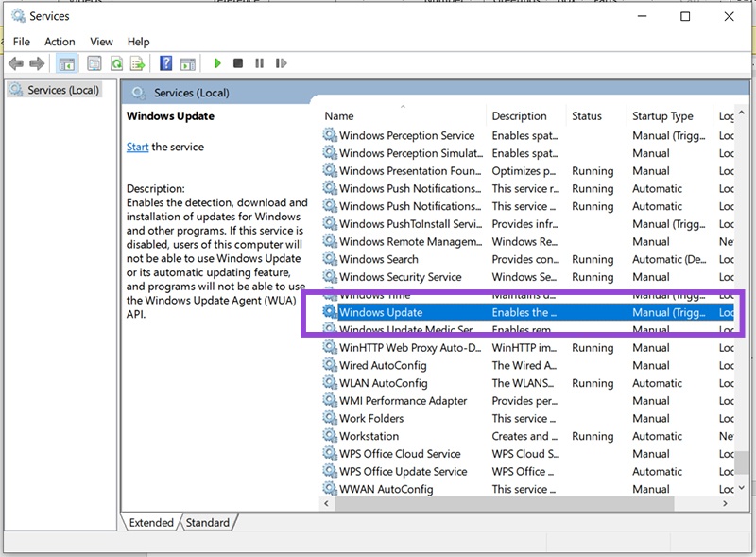Image resolution: width=756 pixels, height=557 pixels.
Task: Click the Restart Service icon
Action: pyautogui.click(x=281, y=63)
